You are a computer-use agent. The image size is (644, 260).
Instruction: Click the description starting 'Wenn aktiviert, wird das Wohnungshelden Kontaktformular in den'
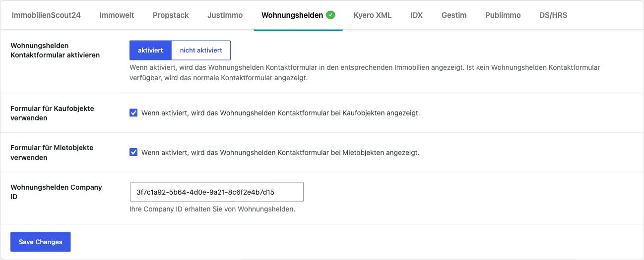coord(365,72)
